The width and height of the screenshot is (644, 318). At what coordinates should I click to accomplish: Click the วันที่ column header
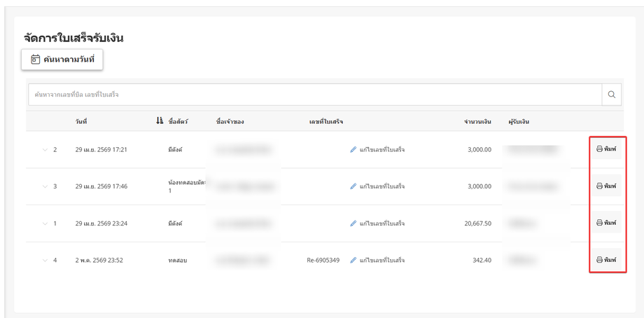tap(81, 122)
